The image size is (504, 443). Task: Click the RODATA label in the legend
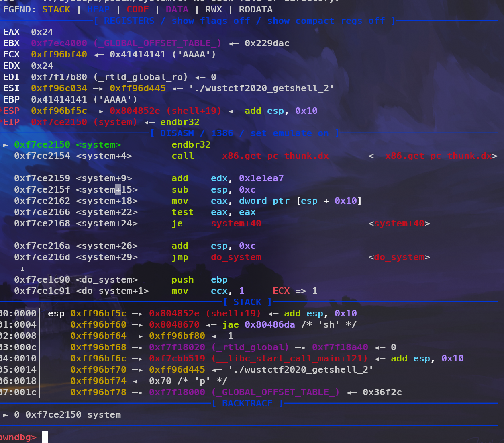tap(255, 10)
